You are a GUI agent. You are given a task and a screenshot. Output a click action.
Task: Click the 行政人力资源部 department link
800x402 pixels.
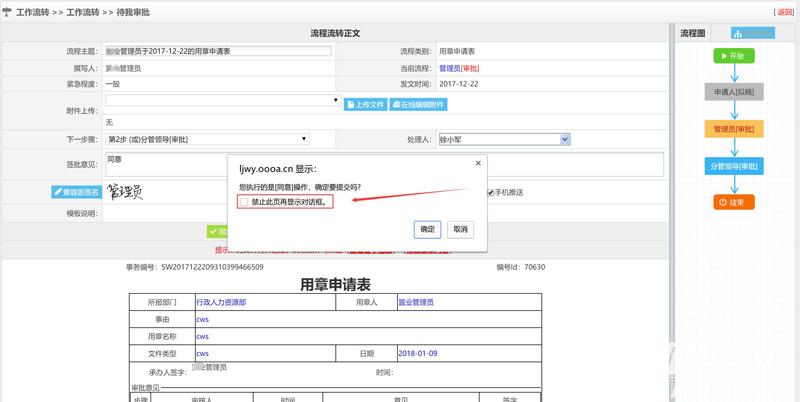pos(221,301)
